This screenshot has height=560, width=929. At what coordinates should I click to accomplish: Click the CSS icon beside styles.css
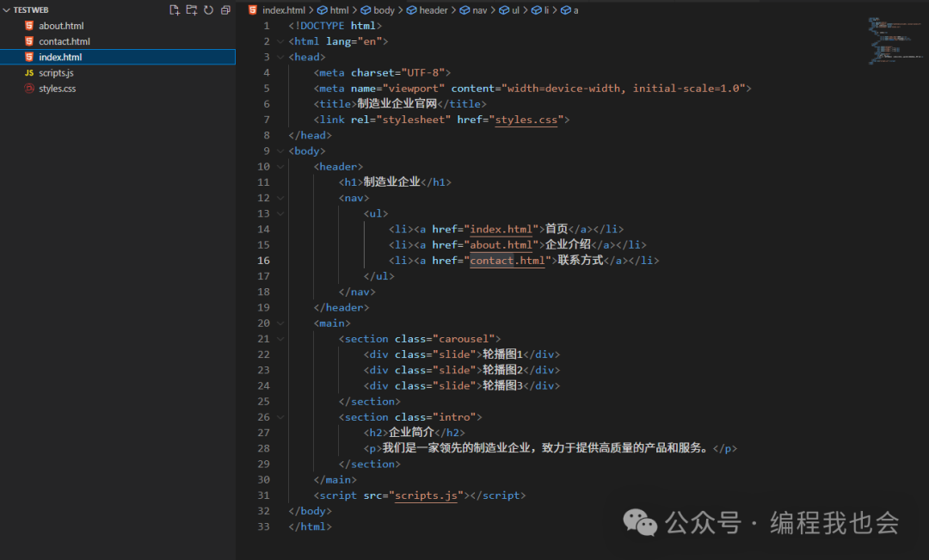[x=29, y=89]
